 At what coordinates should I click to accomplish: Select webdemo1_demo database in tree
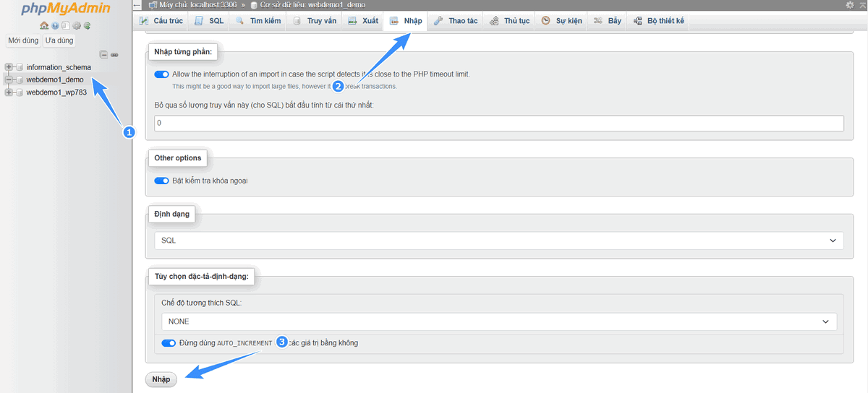point(55,79)
